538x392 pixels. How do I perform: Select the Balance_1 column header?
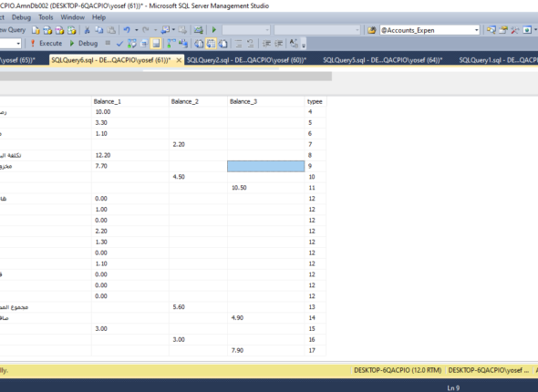pos(130,101)
